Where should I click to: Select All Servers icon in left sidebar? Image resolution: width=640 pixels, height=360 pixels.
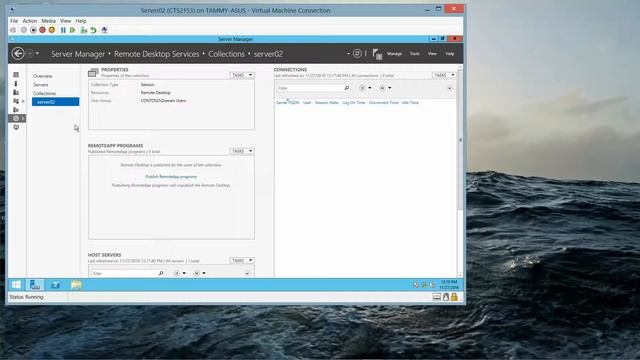(x=16, y=92)
